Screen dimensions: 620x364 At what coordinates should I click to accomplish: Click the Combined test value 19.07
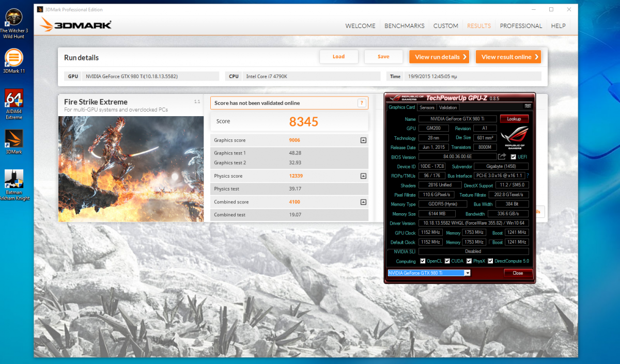pos(295,215)
